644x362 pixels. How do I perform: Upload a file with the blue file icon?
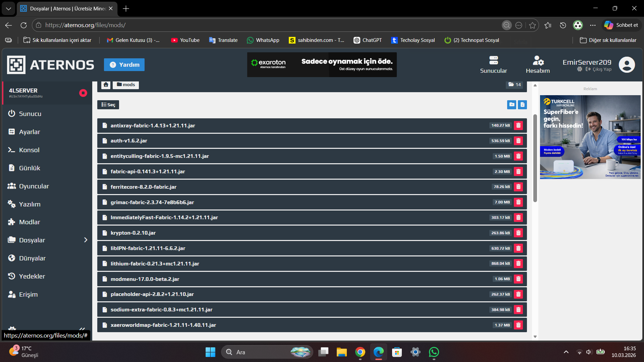pos(522,105)
